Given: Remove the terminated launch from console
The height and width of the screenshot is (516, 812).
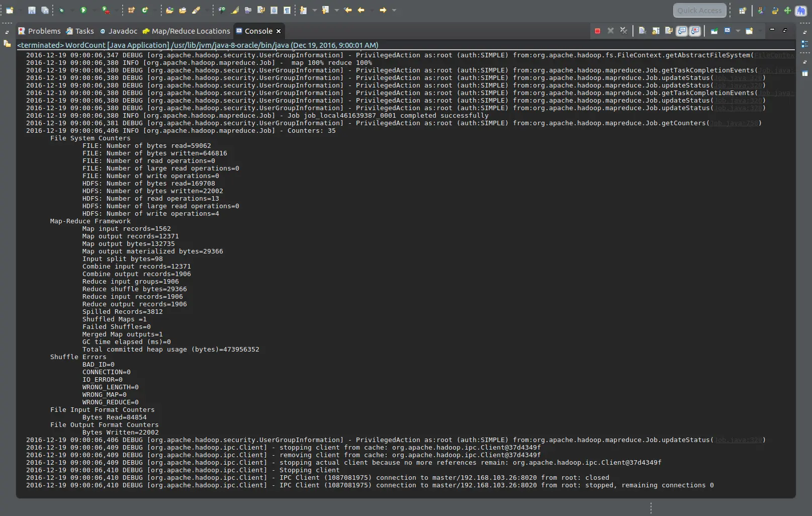Looking at the screenshot, I should pos(610,31).
